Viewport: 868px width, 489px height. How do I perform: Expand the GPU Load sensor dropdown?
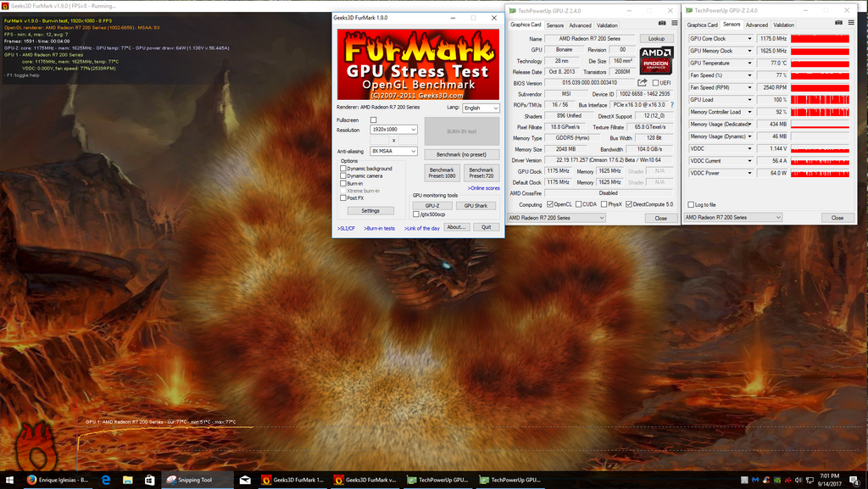749,99
